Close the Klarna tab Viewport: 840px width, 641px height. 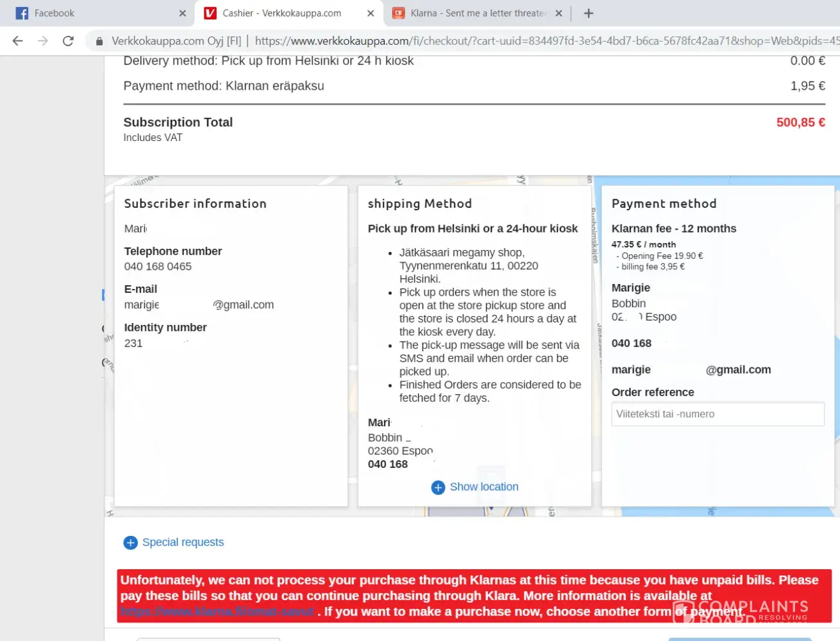(x=559, y=13)
